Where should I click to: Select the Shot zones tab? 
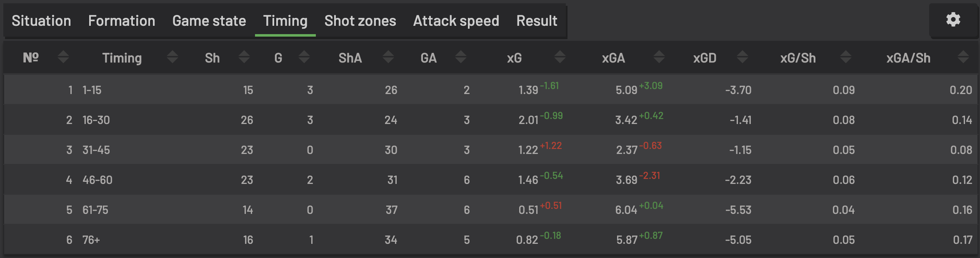360,21
